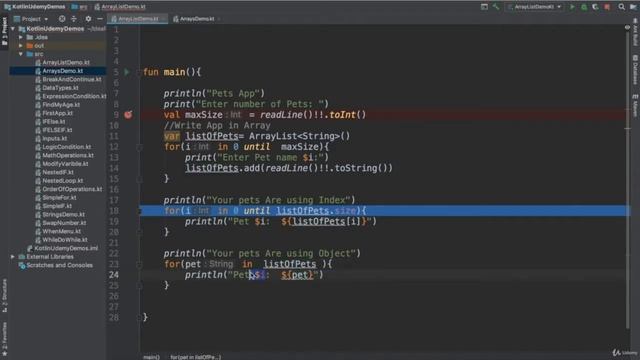Run the ArrayListDemoKt configuration
This screenshot has width=640, height=360.
pos(572,7)
